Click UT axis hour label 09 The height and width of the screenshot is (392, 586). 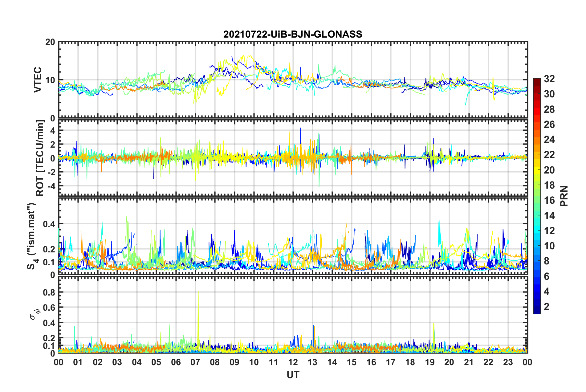234,362
